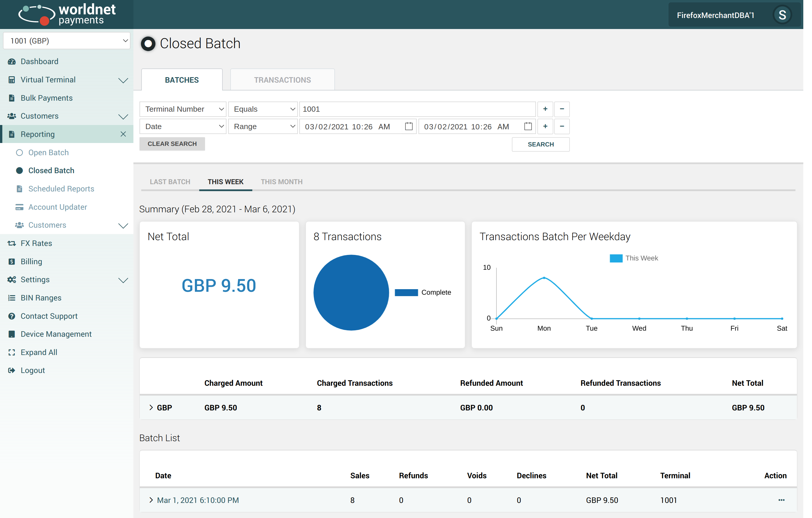Image resolution: width=812 pixels, height=518 pixels.
Task: Toggle the Complete pie legend swatch
Action: coord(406,292)
